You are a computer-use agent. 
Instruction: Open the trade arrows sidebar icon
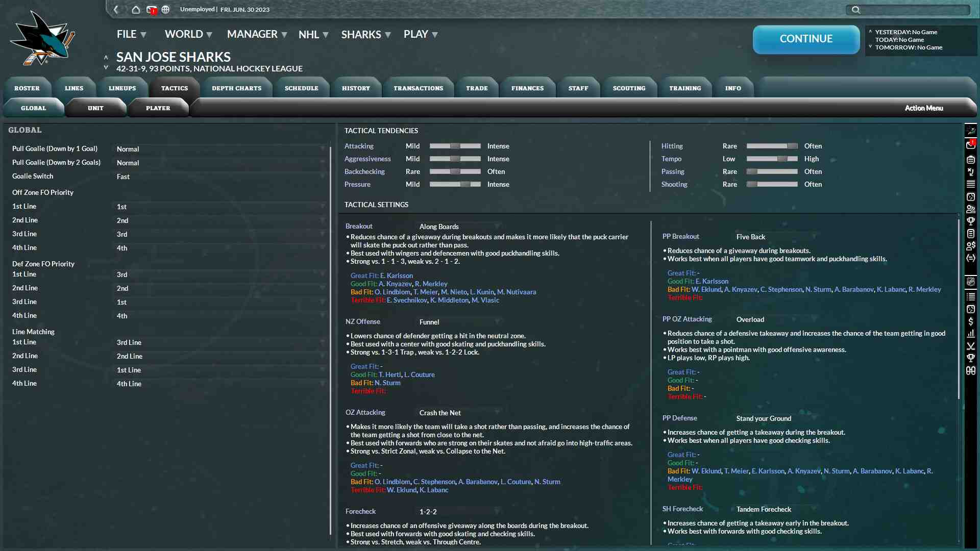coord(971,258)
